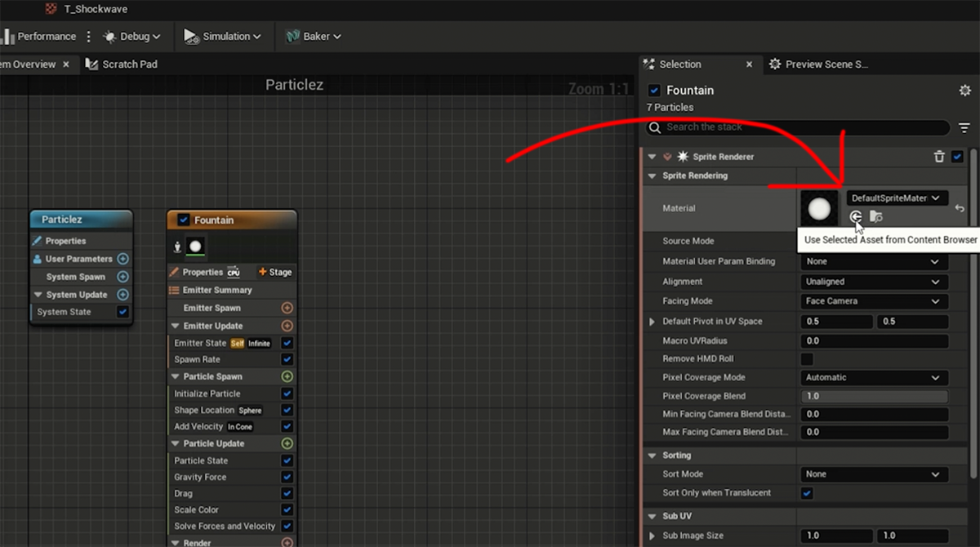Image resolution: width=980 pixels, height=547 pixels.
Task: Click the stack filter options icon
Action: (964, 127)
